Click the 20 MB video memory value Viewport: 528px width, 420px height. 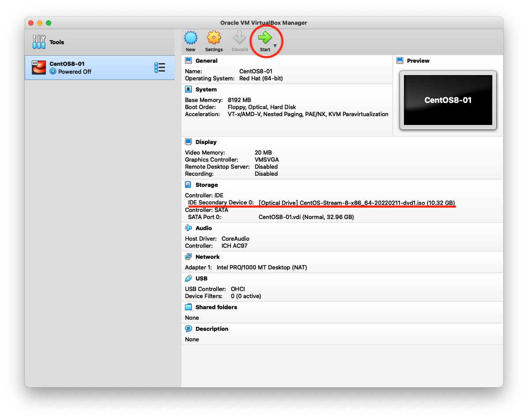click(x=263, y=152)
